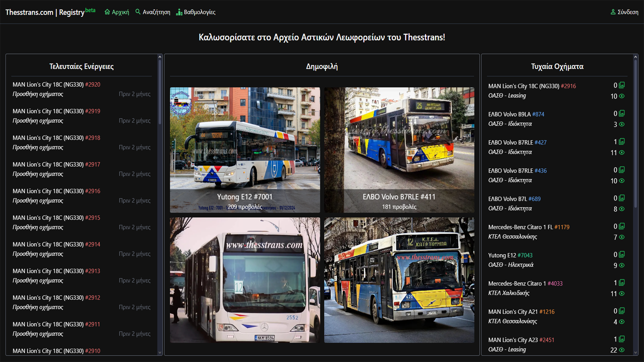The height and width of the screenshot is (362, 644).
Task: Open the #2911 activity entry
Action: point(82,329)
